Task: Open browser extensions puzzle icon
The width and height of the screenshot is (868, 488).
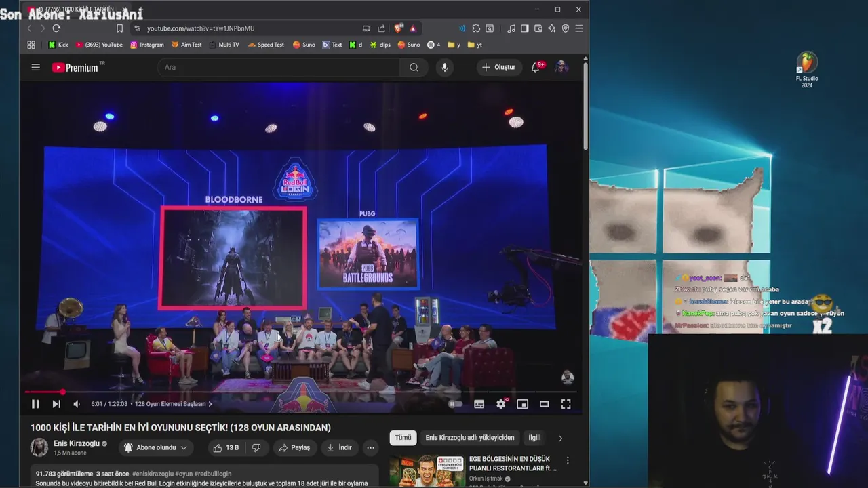Action: coord(476,28)
